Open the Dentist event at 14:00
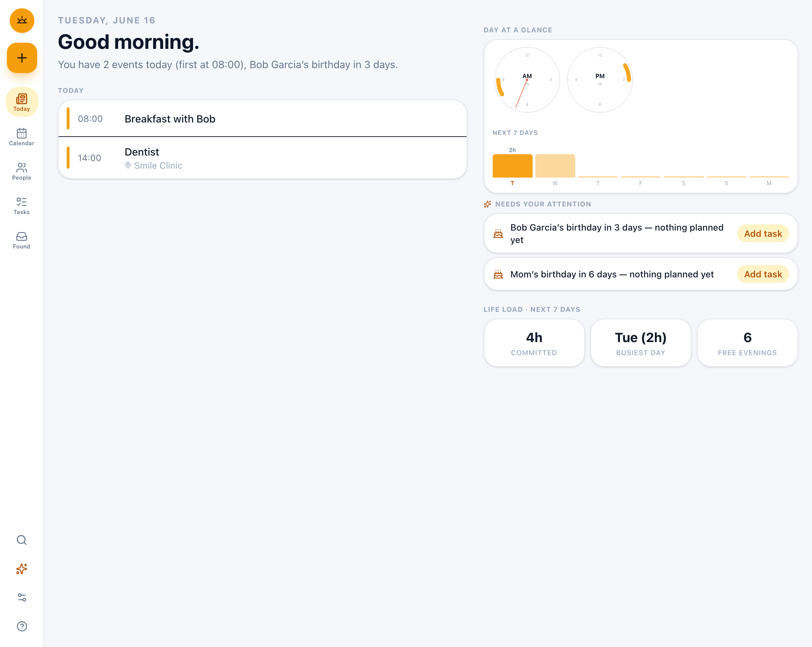The image size is (812, 647). 263,158
